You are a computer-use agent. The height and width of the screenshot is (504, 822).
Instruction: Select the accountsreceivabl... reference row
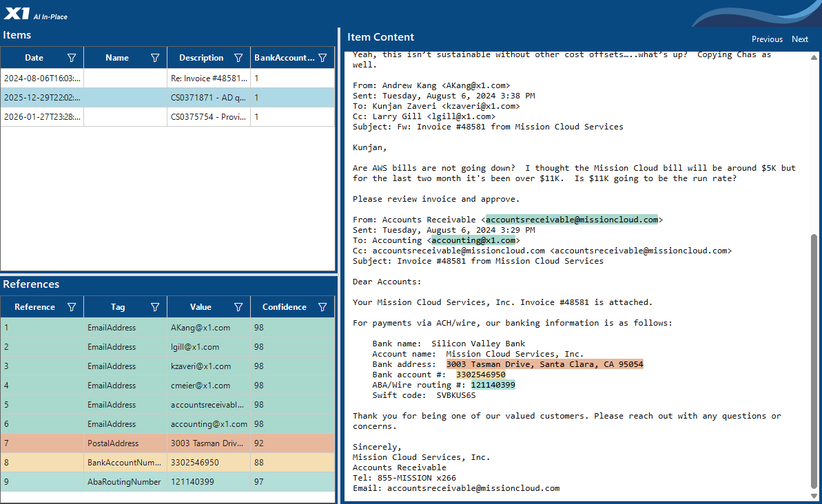coord(167,404)
